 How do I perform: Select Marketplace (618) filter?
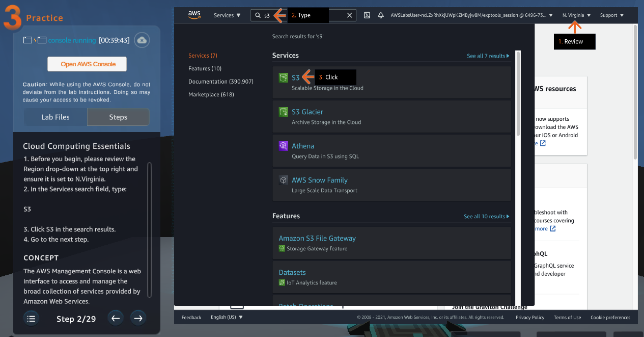coord(211,94)
